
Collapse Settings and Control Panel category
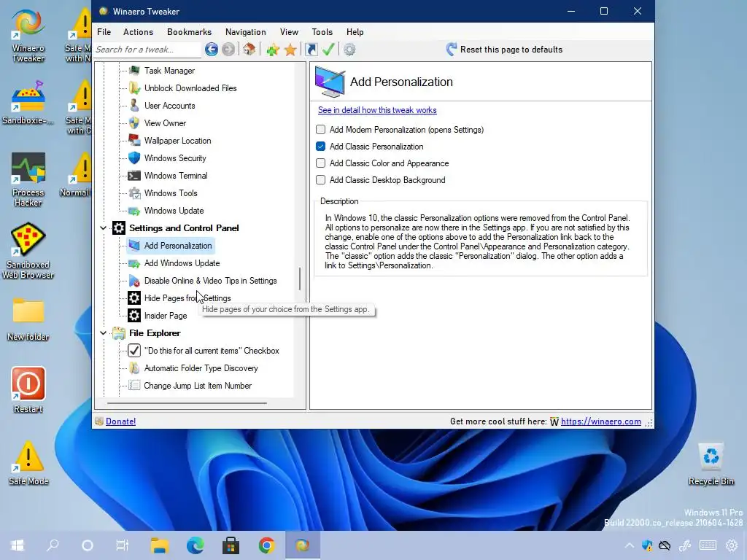coord(103,228)
